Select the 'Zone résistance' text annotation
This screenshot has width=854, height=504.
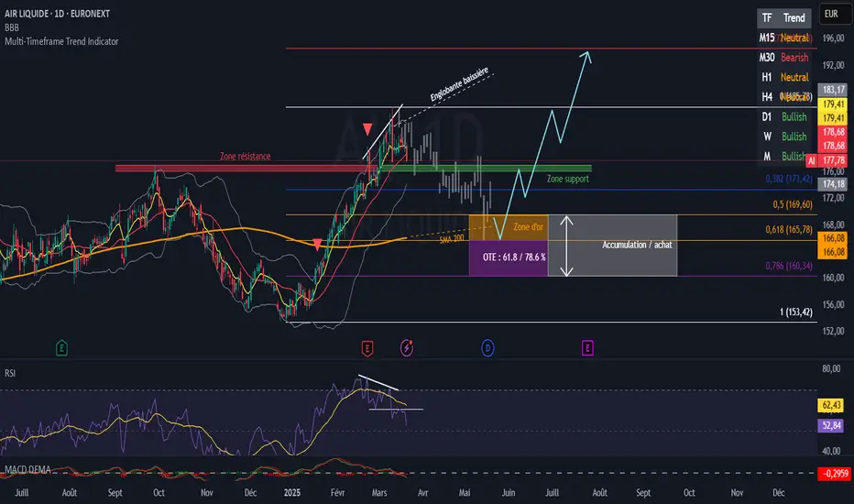[245, 157]
